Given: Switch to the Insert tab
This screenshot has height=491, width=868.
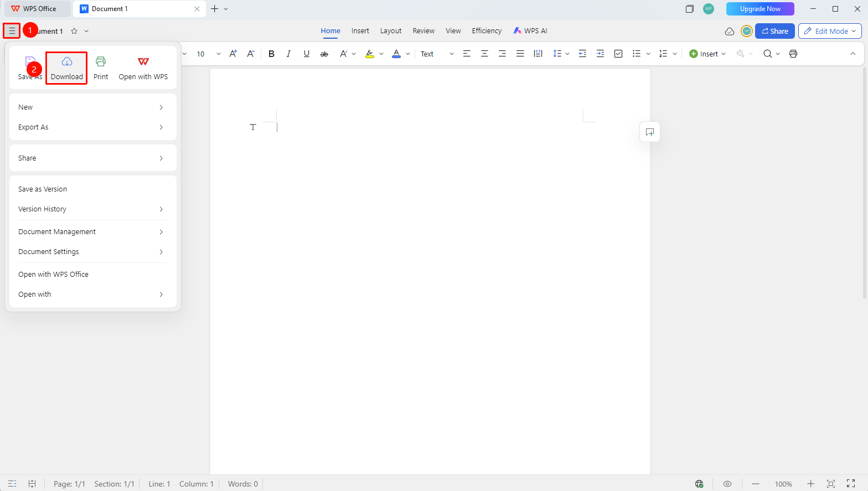Looking at the screenshot, I should pos(360,31).
